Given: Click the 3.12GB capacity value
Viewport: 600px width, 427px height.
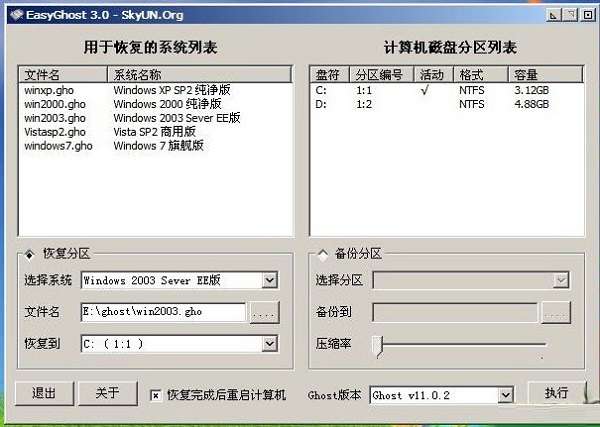Looking at the screenshot, I should point(532,90).
